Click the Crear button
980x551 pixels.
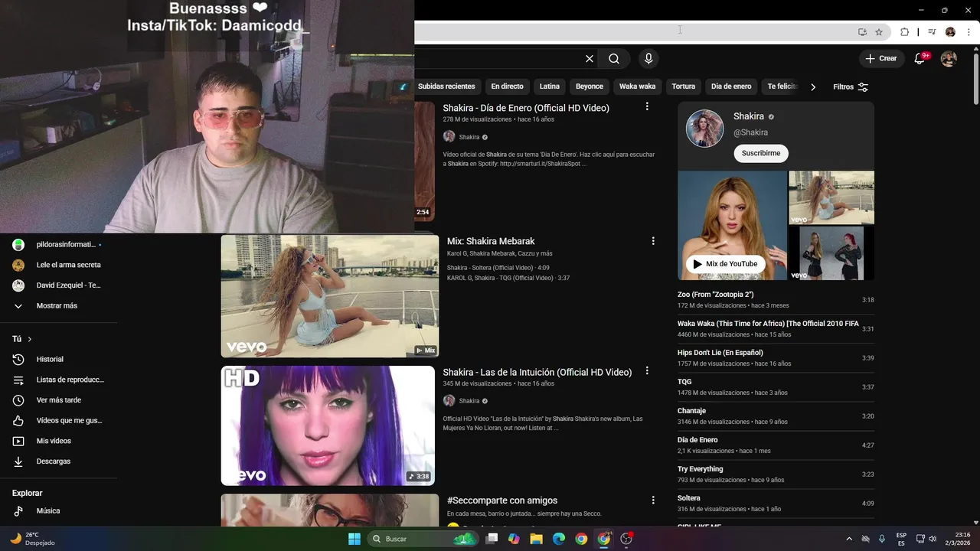pos(881,58)
